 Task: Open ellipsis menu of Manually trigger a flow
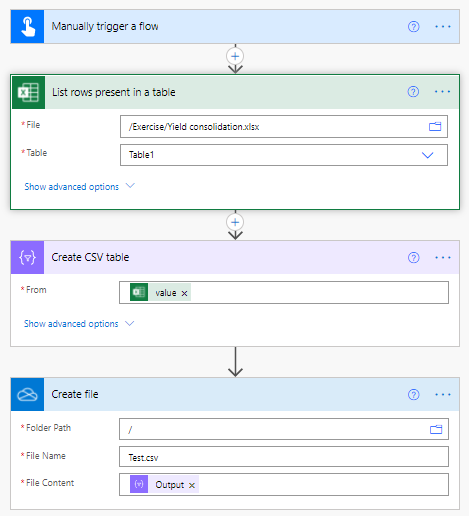point(443,27)
